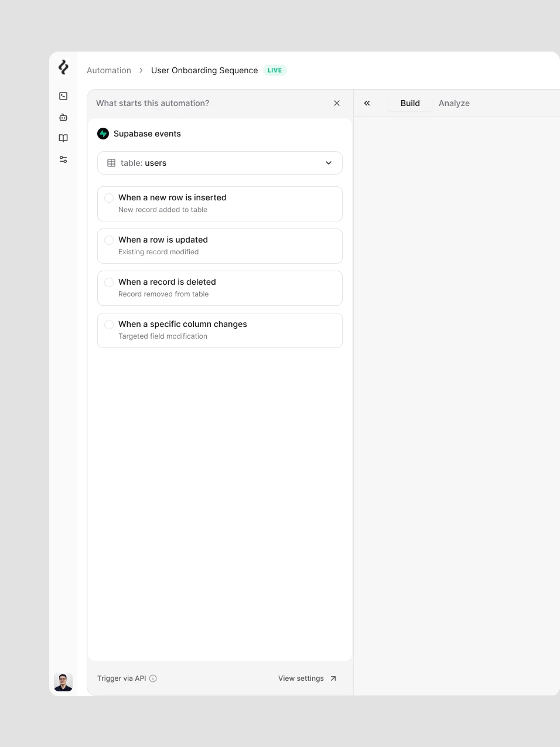The image size is (560, 747).
Task: Click 'Targeted field modification' description
Action: [x=163, y=336]
